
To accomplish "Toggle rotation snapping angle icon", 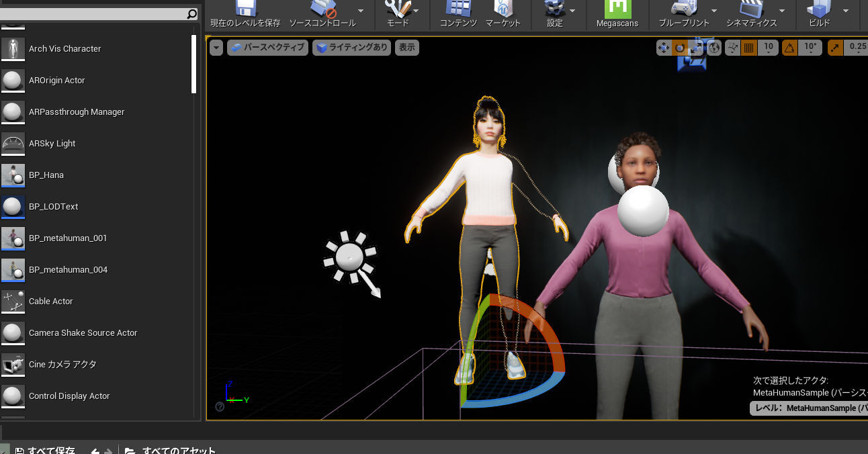I will point(789,48).
